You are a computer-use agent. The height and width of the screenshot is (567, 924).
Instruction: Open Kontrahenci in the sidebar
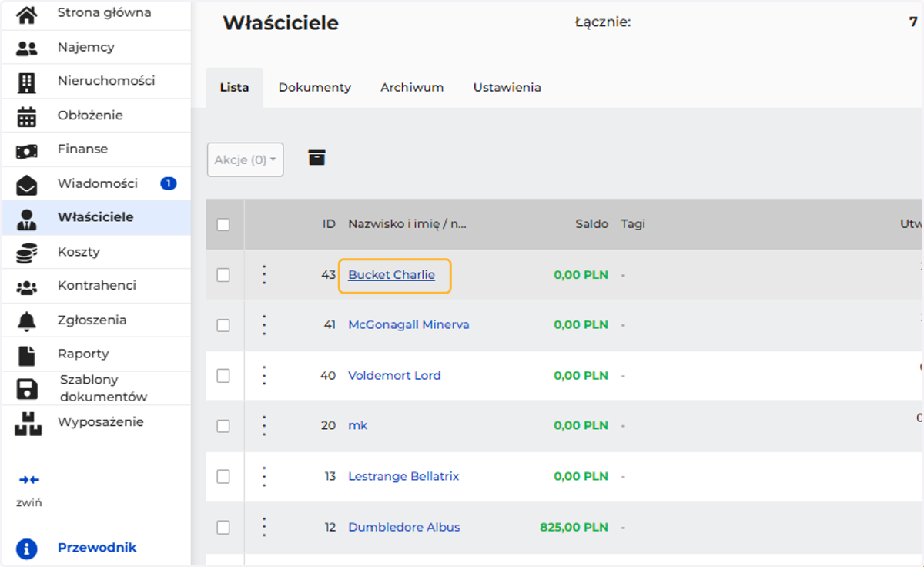click(x=96, y=286)
